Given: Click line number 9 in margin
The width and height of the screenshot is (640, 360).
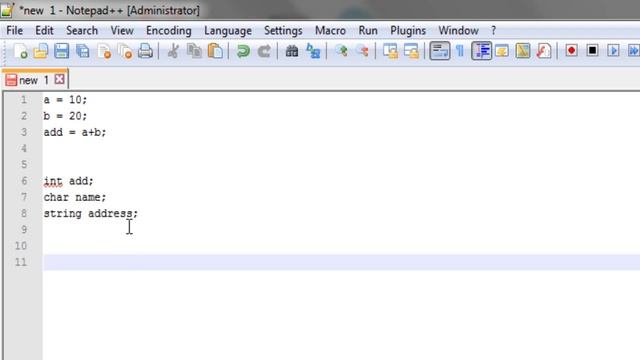Looking at the screenshot, I should (24, 229).
